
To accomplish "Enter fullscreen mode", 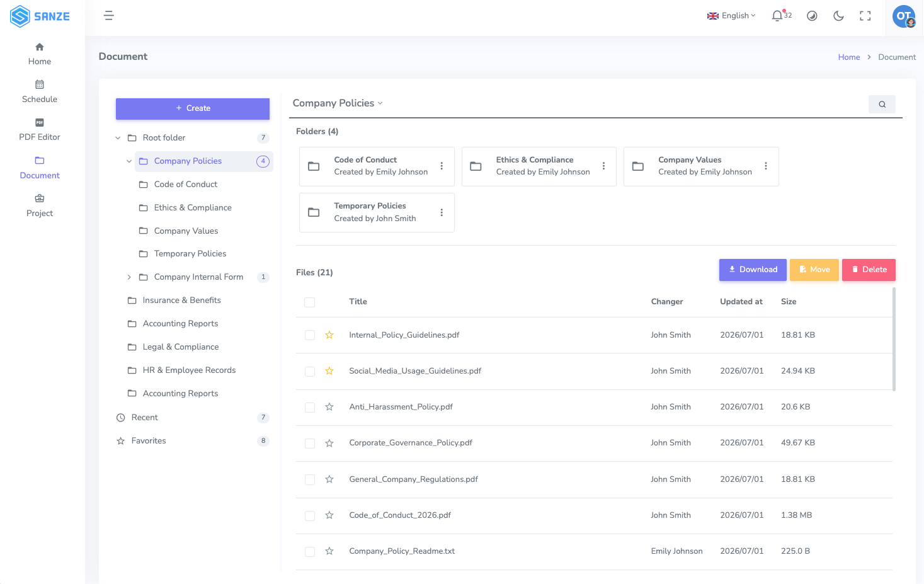I will click(865, 16).
